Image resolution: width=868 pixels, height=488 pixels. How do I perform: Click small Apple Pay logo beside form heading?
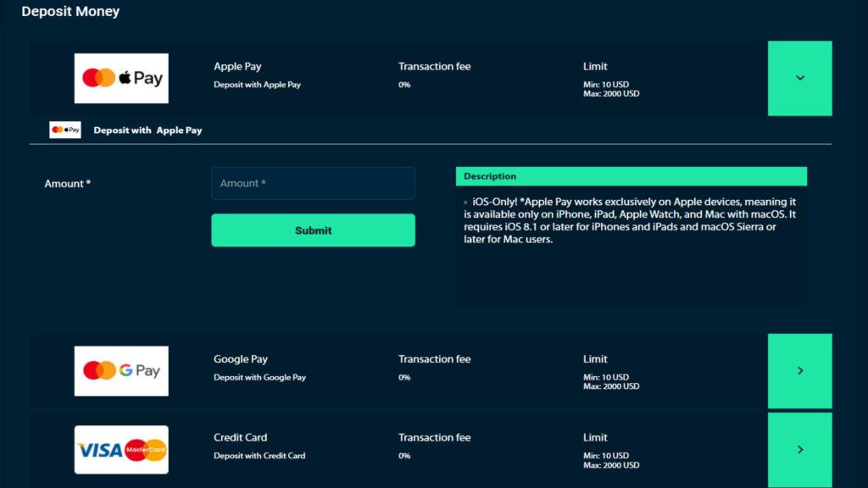[x=65, y=130]
